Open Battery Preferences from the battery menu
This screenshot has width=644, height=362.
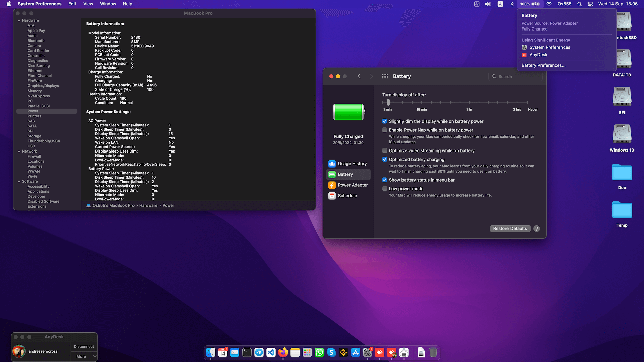(543, 65)
